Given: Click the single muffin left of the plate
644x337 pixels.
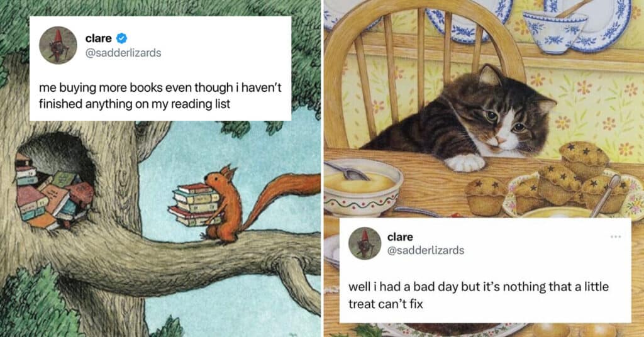Looking at the screenshot, I should [486, 196].
